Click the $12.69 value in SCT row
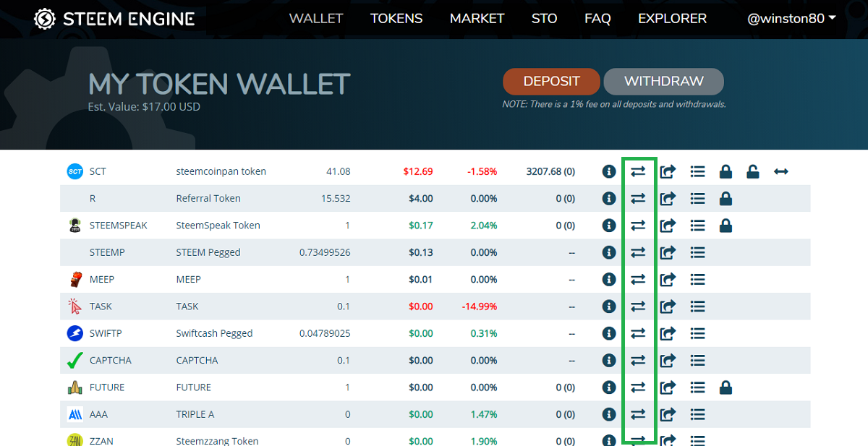 [418, 171]
